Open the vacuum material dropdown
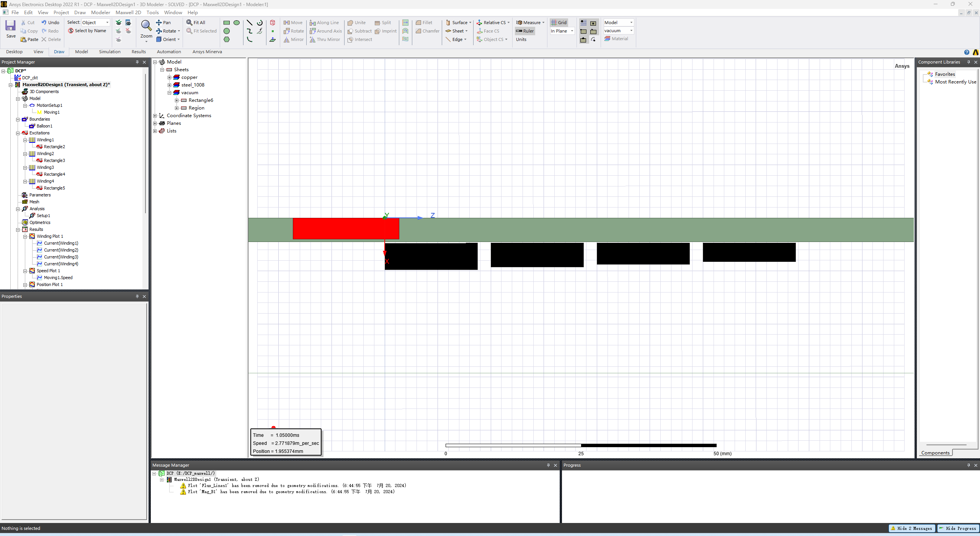This screenshot has height=536, width=980. click(x=619, y=31)
